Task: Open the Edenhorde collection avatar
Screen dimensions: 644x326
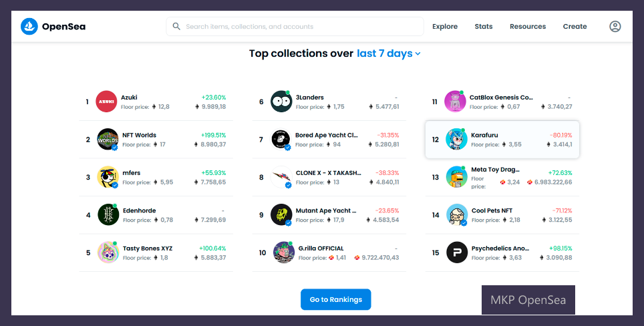Action: tap(108, 214)
